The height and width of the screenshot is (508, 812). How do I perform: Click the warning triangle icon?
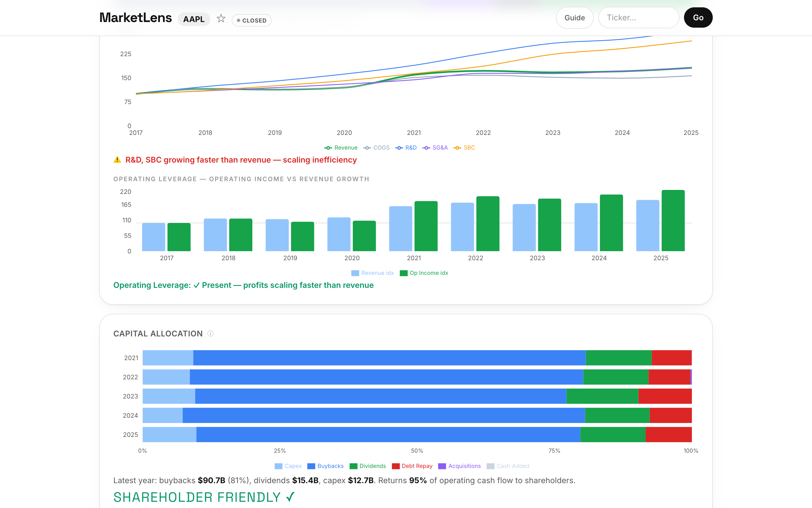pyautogui.click(x=117, y=160)
